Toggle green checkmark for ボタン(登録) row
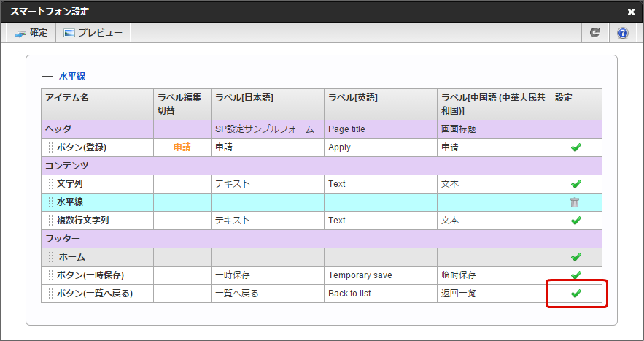Image resolution: width=644 pixels, height=341 pixels. [575, 147]
